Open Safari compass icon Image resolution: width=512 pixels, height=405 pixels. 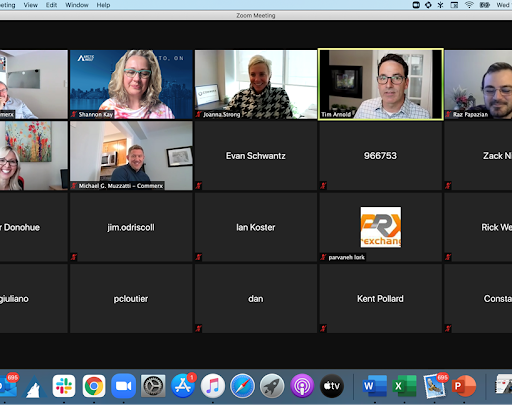(x=242, y=386)
